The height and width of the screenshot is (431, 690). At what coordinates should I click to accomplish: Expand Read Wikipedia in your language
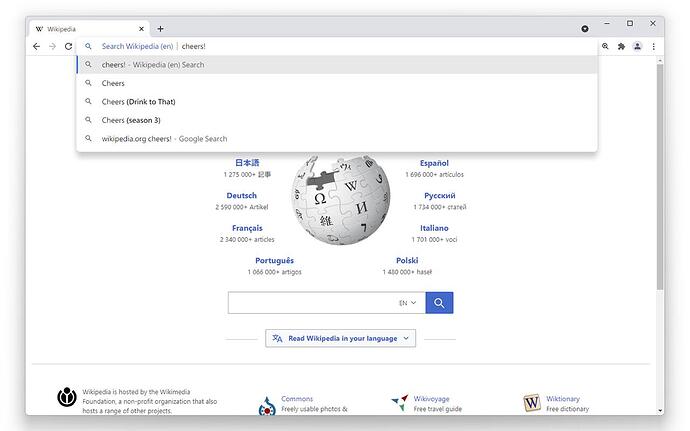(x=340, y=338)
